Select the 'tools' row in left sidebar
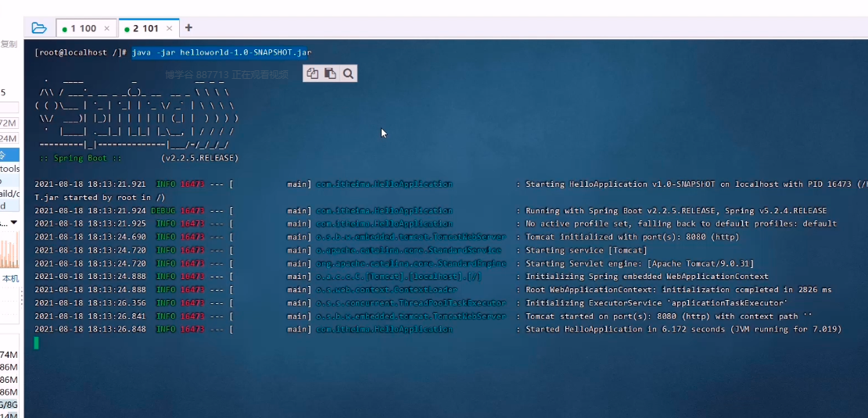 point(9,169)
